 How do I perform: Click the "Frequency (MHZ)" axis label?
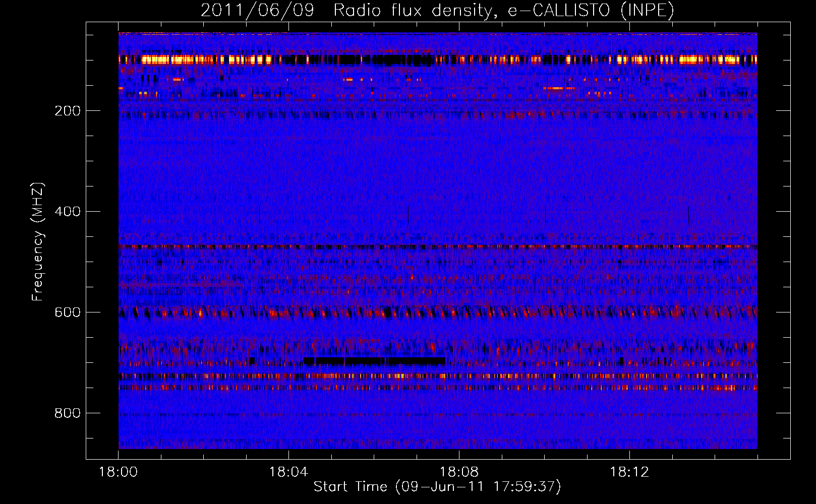38,242
